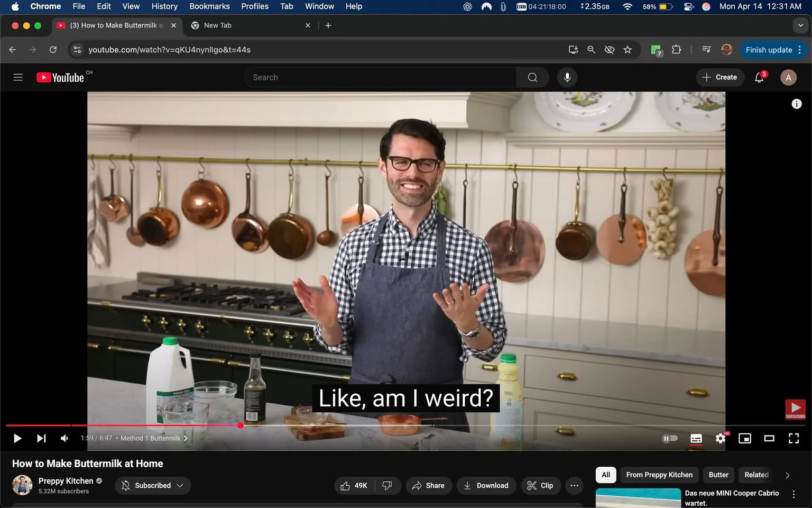Image resolution: width=812 pixels, height=508 pixels.
Task: Open the Profiles menu
Action: [x=255, y=6]
